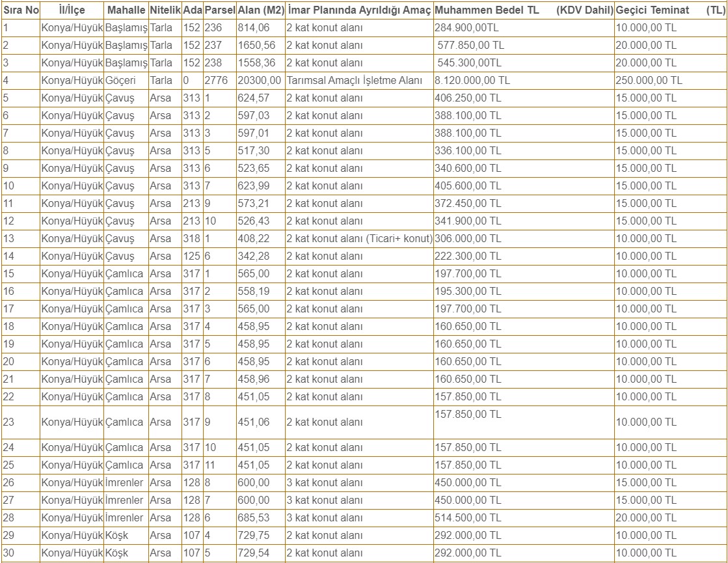Select the Göçeri neighborhood cell
This screenshot has height=563, width=728.
[x=121, y=81]
